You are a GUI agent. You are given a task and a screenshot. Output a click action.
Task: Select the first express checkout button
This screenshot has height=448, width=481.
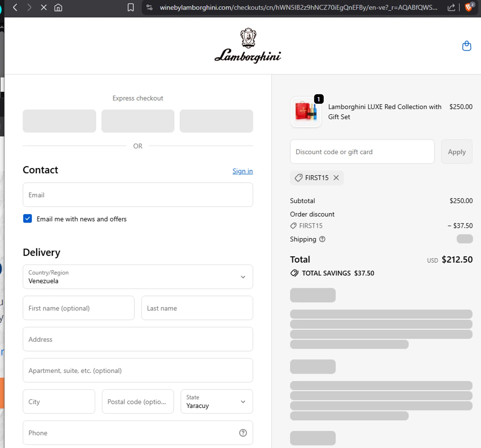(59, 121)
